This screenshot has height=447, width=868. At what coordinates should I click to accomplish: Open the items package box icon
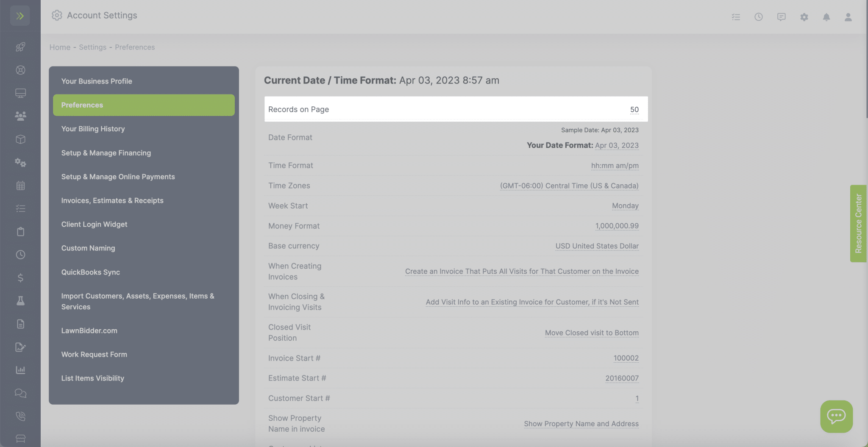20,139
